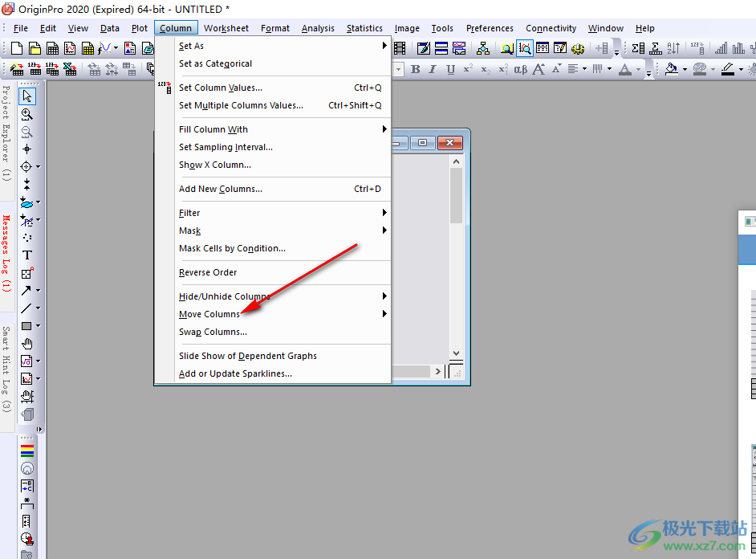Image resolution: width=756 pixels, height=559 pixels.
Task: Click the Underline formatting button
Action: 450,69
